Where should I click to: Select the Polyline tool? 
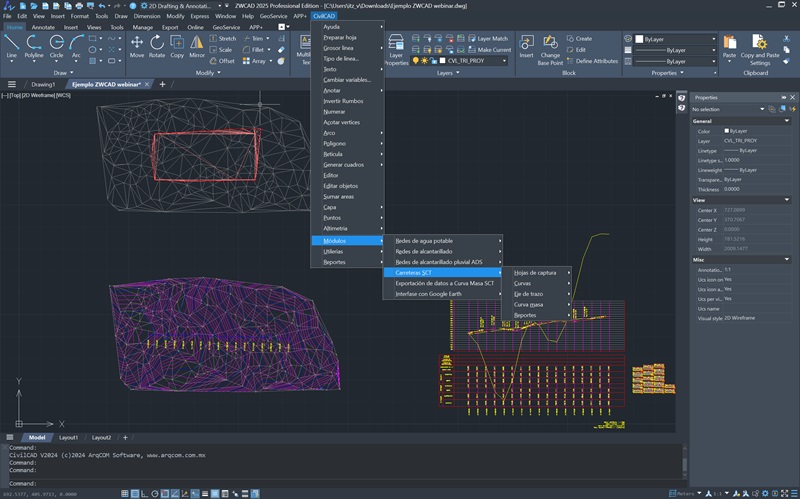(x=34, y=46)
